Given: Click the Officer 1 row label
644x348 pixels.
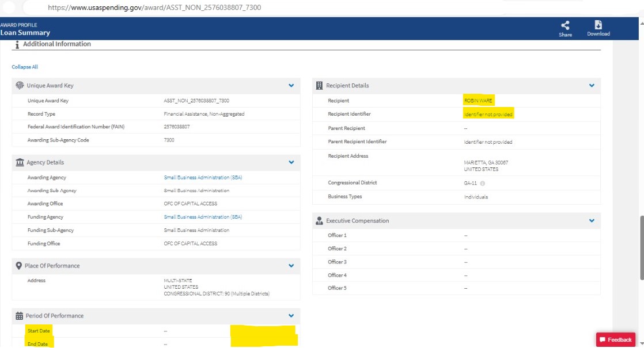Looking at the screenshot, I should pyautogui.click(x=337, y=235).
